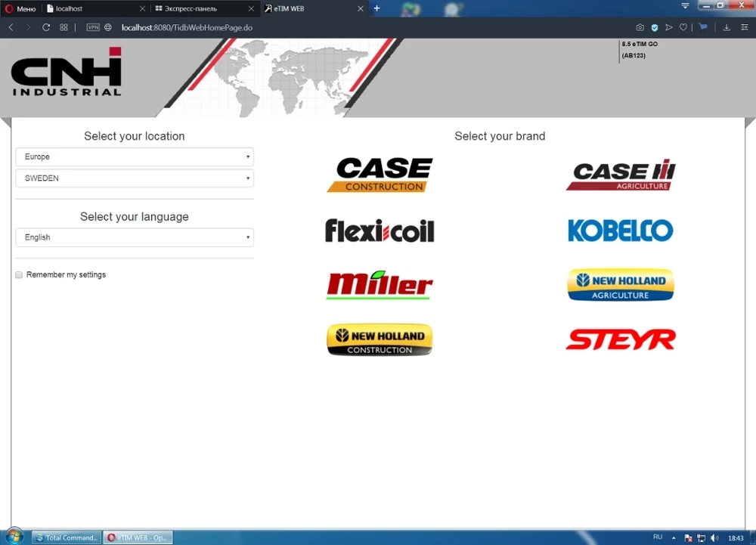Choose the Miller brand

(x=380, y=285)
